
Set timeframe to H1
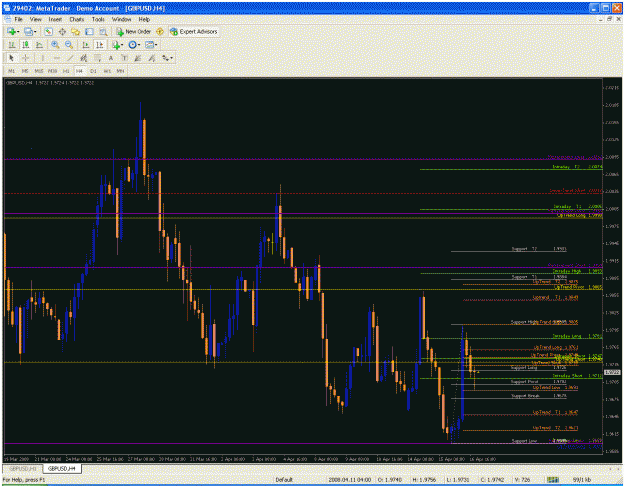pyautogui.click(x=66, y=71)
